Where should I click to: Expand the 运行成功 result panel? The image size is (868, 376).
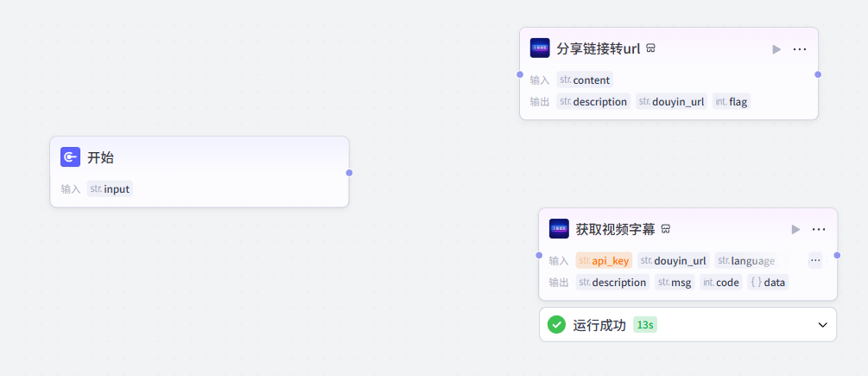tap(821, 325)
